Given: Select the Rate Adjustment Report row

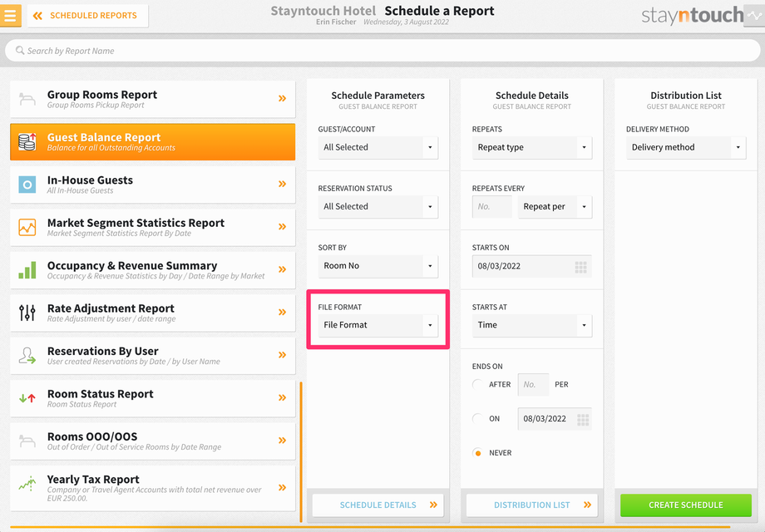Looking at the screenshot, I should (x=153, y=313).
